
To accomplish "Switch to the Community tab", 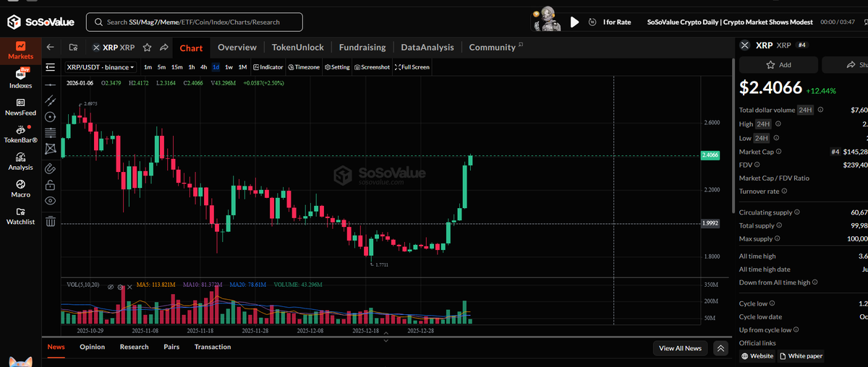I will [x=493, y=48].
